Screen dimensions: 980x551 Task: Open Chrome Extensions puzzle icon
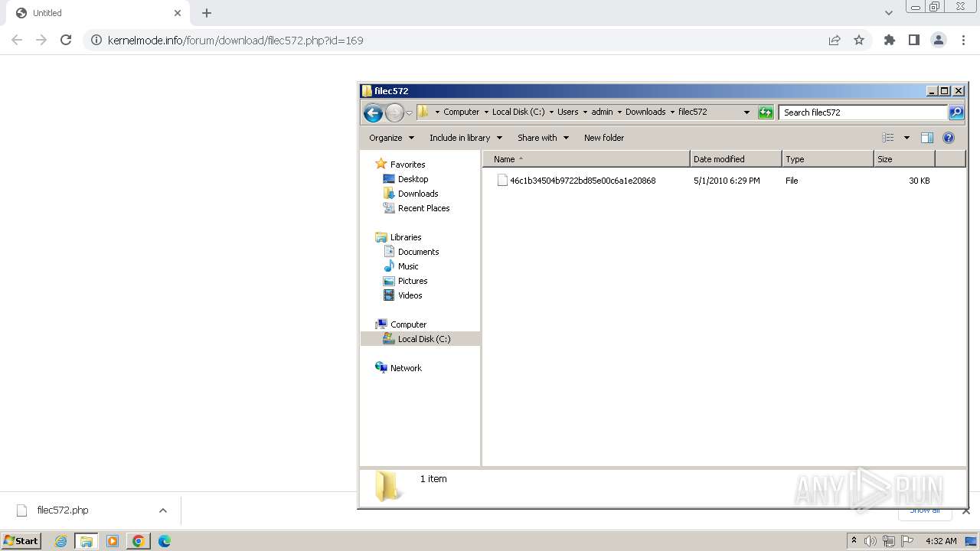tap(890, 40)
